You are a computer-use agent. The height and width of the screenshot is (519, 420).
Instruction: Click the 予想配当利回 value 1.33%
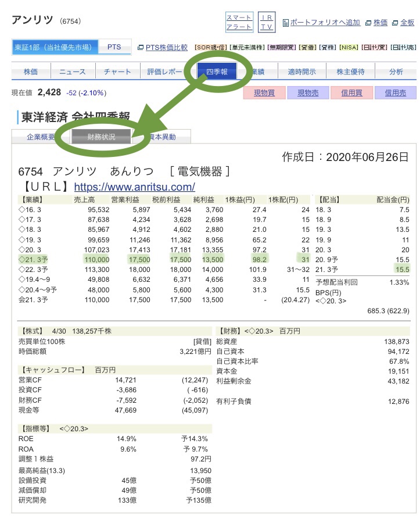click(399, 282)
